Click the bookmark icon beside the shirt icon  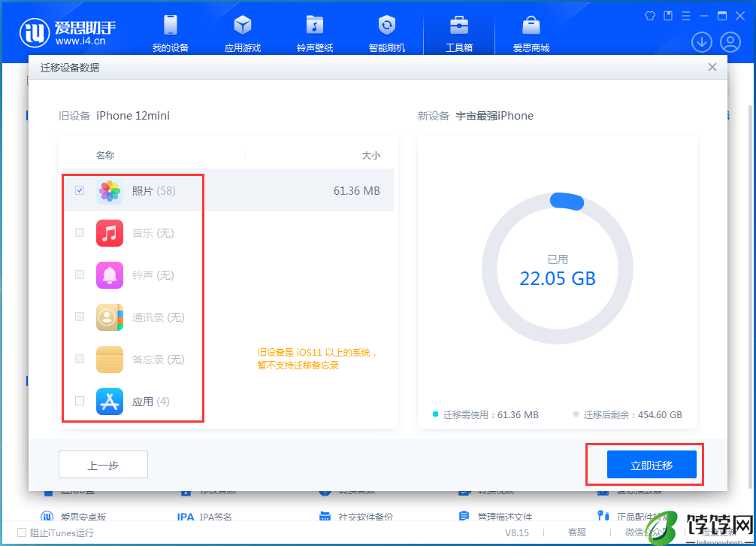click(668, 16)
